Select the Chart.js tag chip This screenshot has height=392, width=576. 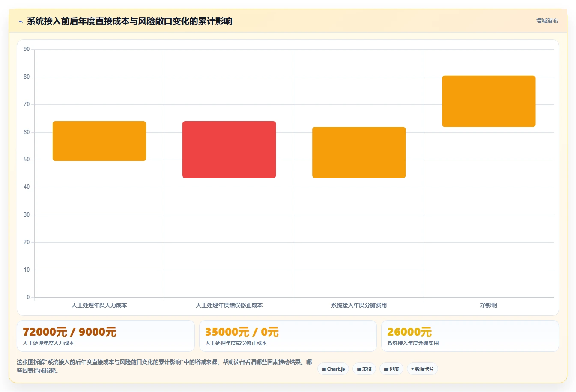[x=333, y=369]
